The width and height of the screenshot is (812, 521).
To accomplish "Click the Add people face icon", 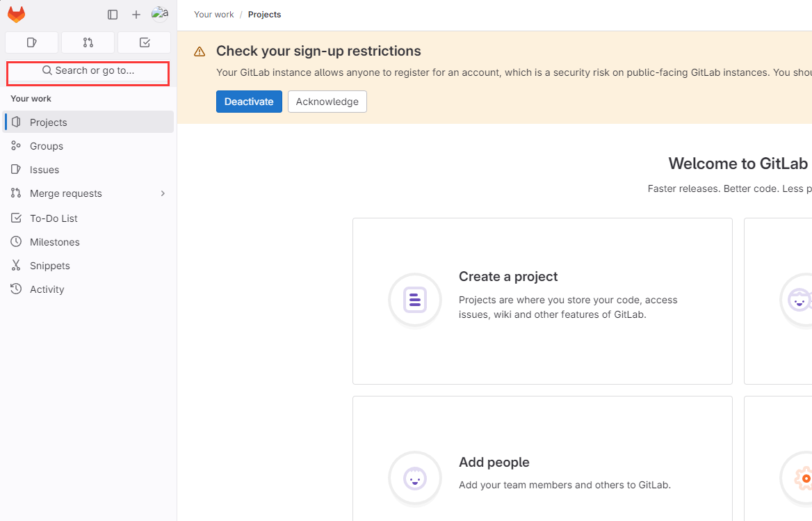I will tap(415, 478).
